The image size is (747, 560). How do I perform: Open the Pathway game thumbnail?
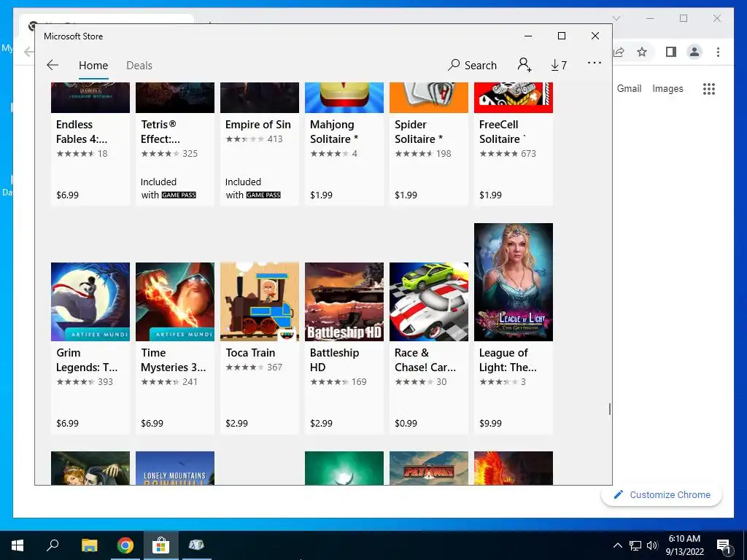[429, 468]
